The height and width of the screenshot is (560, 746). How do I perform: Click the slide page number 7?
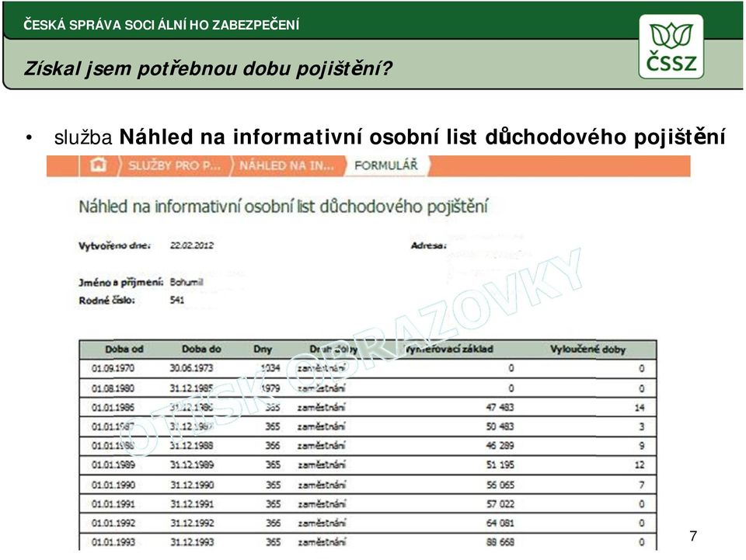[x=693, y=536]
